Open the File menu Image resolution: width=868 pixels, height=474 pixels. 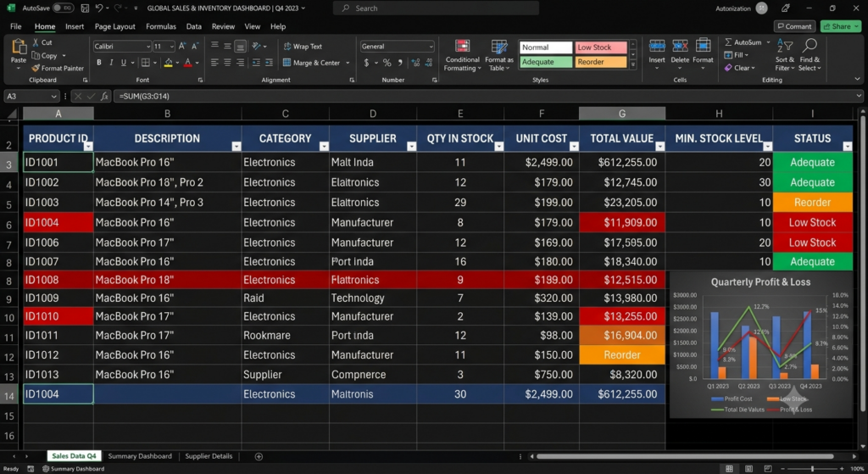coord(15,26)
